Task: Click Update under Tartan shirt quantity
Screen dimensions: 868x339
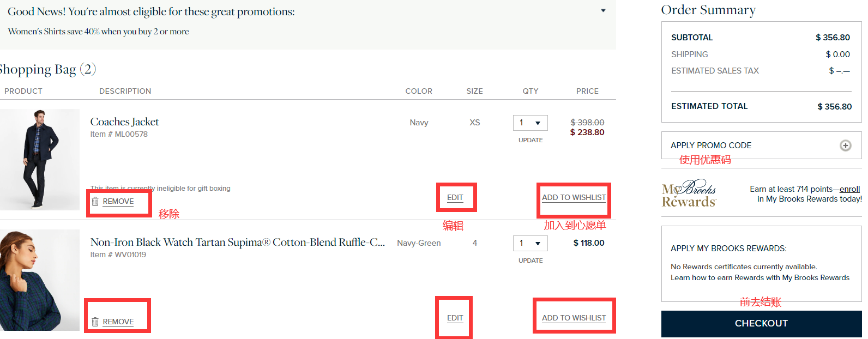Action: click(531, 261)
